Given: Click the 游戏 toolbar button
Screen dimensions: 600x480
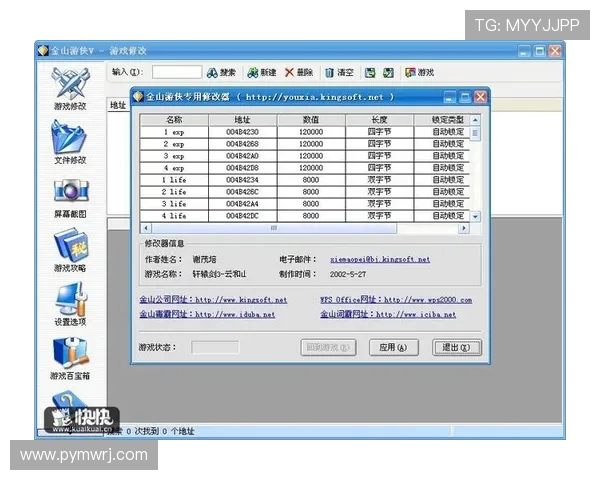Looking at the screenshot, I should (420, 72).
